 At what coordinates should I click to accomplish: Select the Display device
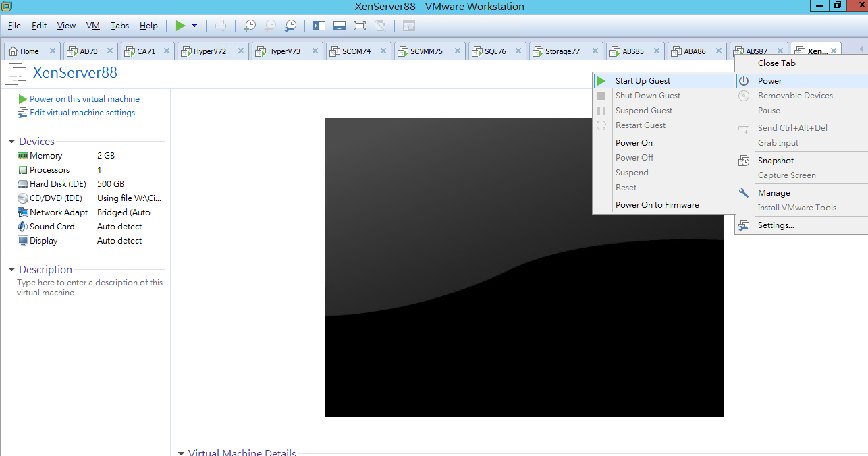click(90, 241)
